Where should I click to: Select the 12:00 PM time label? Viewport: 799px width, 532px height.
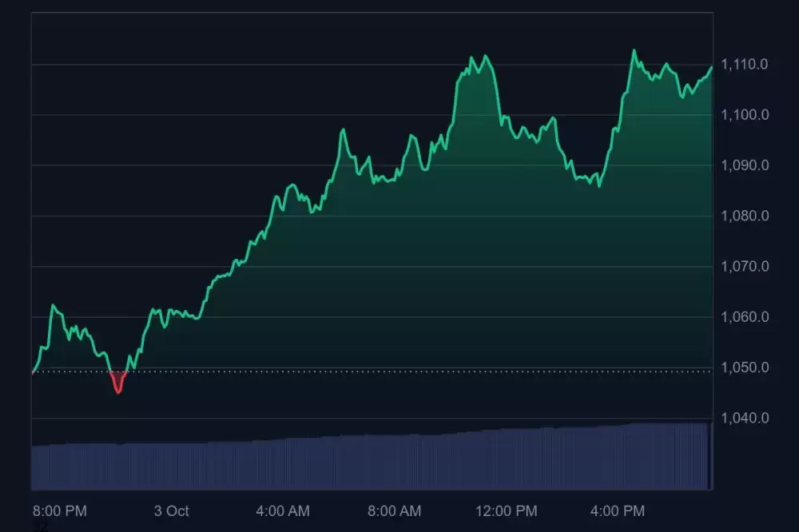(x=506, y=510)
